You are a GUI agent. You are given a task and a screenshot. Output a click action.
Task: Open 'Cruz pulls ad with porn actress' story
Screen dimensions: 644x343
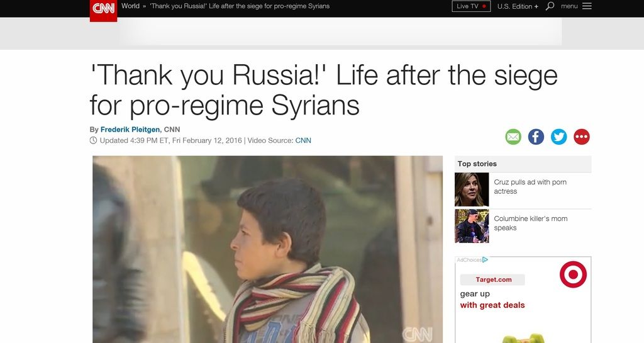pos(530,186)
